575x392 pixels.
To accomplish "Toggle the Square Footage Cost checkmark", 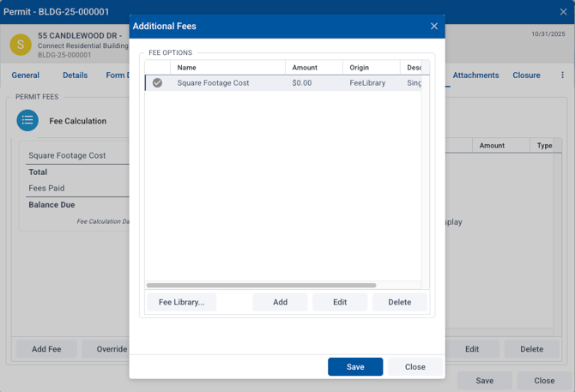I will 157,83.
